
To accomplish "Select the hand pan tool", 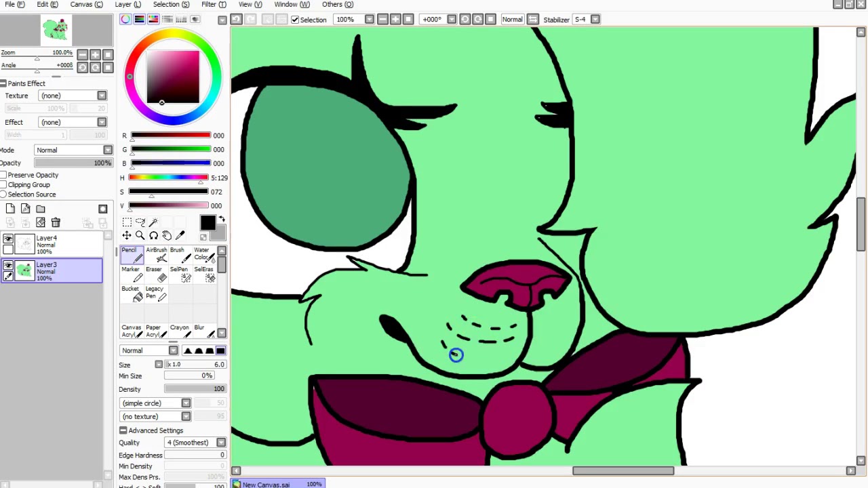I will [x=167, y=235].
